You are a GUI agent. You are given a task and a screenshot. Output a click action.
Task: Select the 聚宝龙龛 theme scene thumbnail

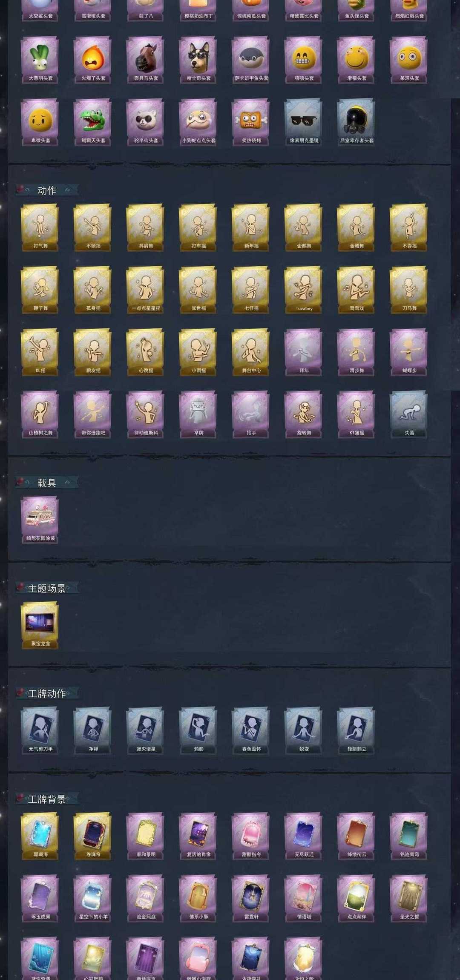[40, 625]
